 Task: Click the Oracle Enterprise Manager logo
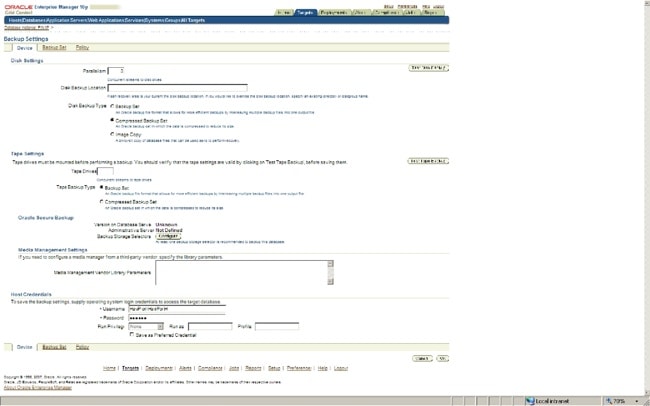[x=46, y=9]
